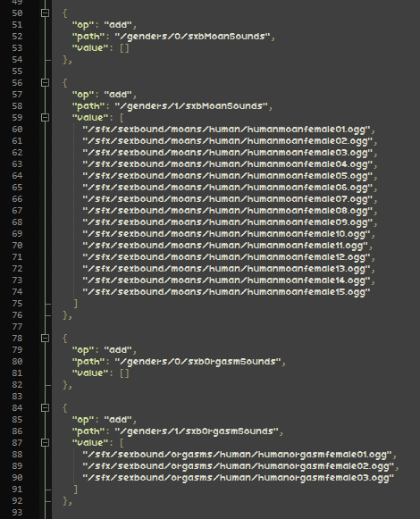
Task: Collapse the code block at line 50
Action: click(x=45, y=13)
